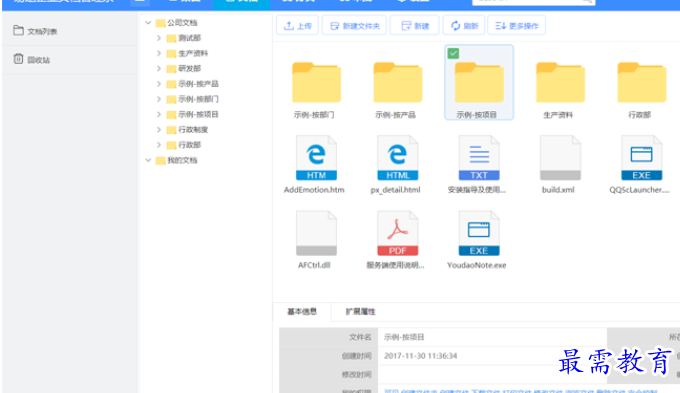This screenshot has height=393, width=680.
Task: Open the 示例-按产品 folder icon in file grid
Action: [x=398, y=82]
